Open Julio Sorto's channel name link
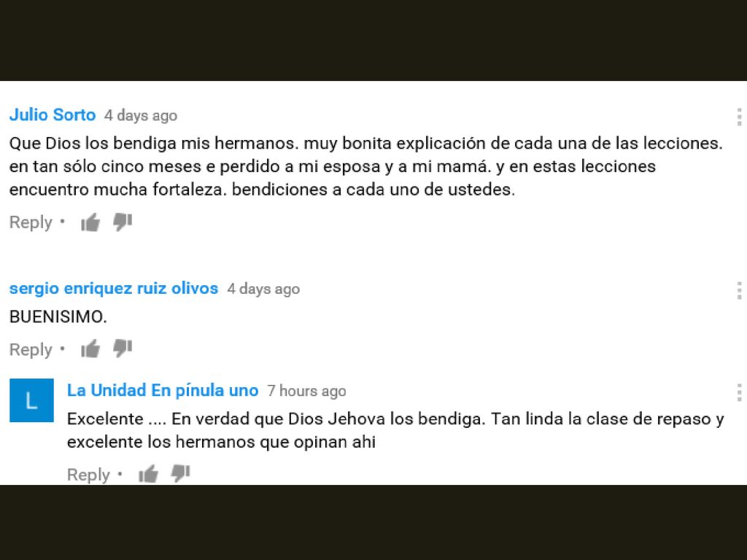 click(x=53, y=114)
